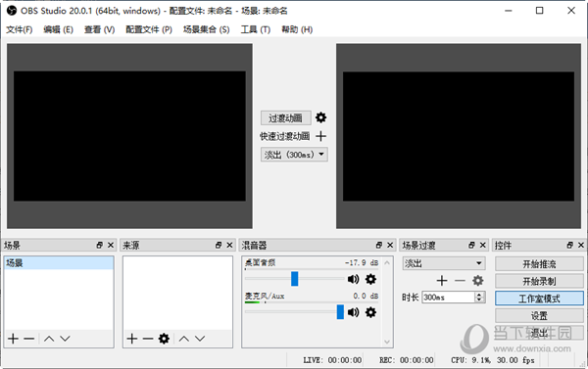Click the -17.9 dB level readout
This screenshot has width=588, height=369.
pyautogui.click(x=362, y=262)
